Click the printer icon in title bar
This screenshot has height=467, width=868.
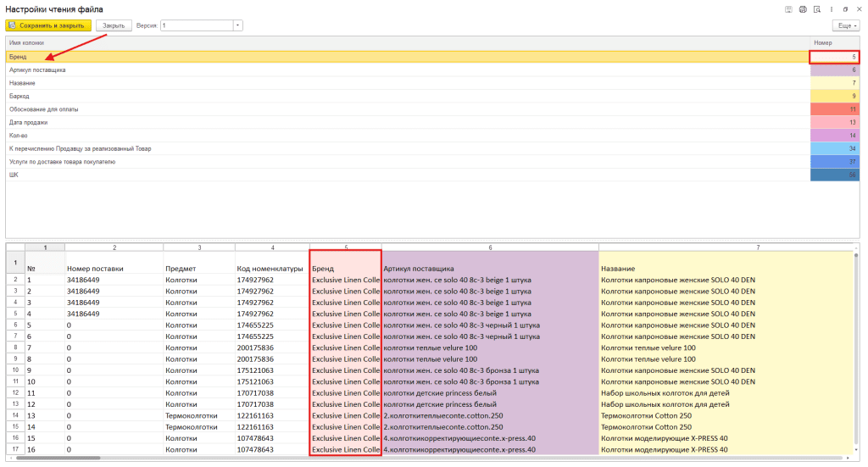pyautogui.click(x=803, y=9)
